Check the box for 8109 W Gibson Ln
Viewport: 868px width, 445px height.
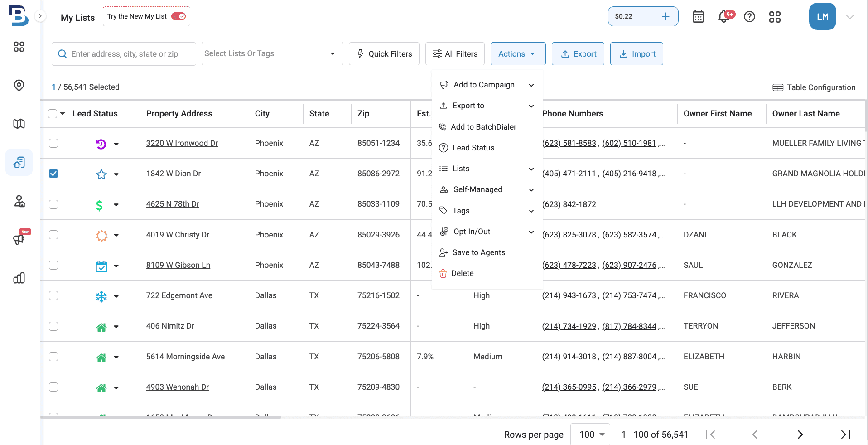[53, 265]
